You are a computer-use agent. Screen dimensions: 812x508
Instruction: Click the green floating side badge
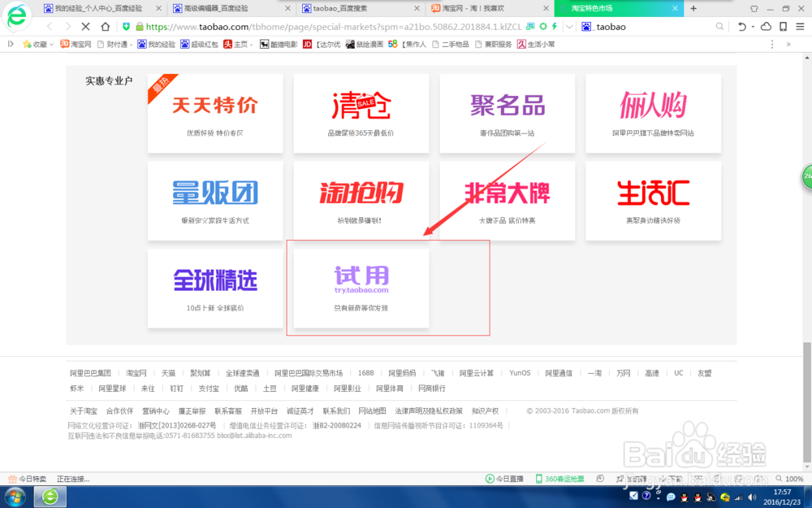807,176
